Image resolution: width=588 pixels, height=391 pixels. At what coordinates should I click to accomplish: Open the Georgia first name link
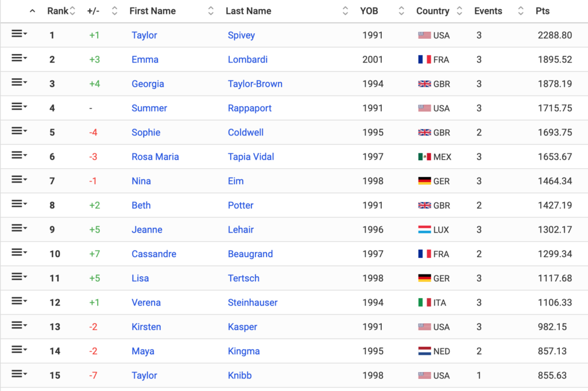pyautogui.click(x=148, y=84)
